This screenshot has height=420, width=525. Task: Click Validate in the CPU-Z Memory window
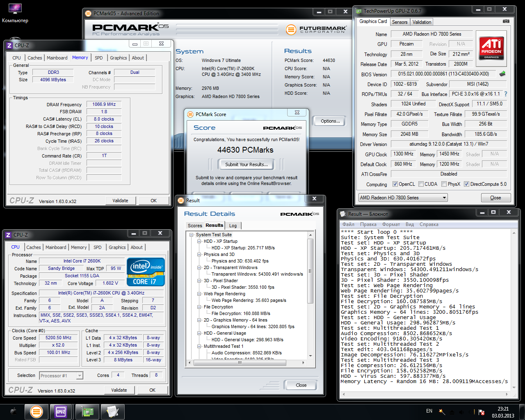pos(120,201)
